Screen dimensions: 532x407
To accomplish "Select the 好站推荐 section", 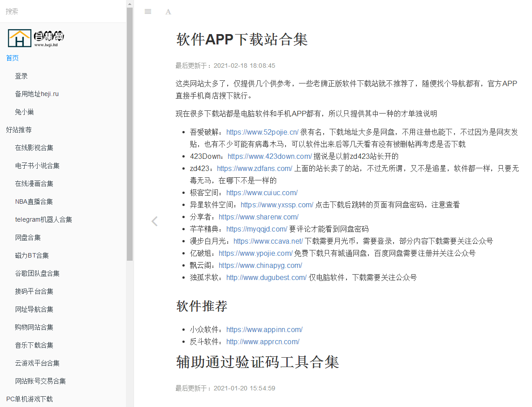I will pos(19,130).
